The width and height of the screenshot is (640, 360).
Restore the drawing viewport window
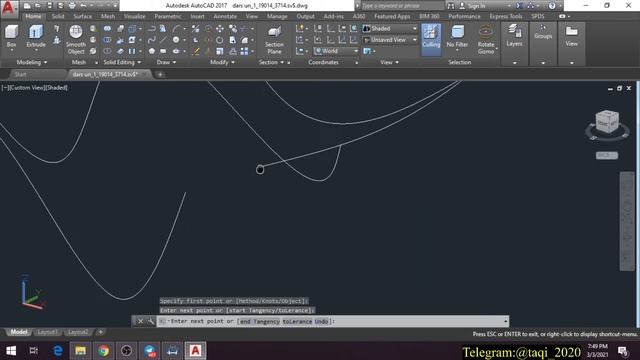[619, 88]
